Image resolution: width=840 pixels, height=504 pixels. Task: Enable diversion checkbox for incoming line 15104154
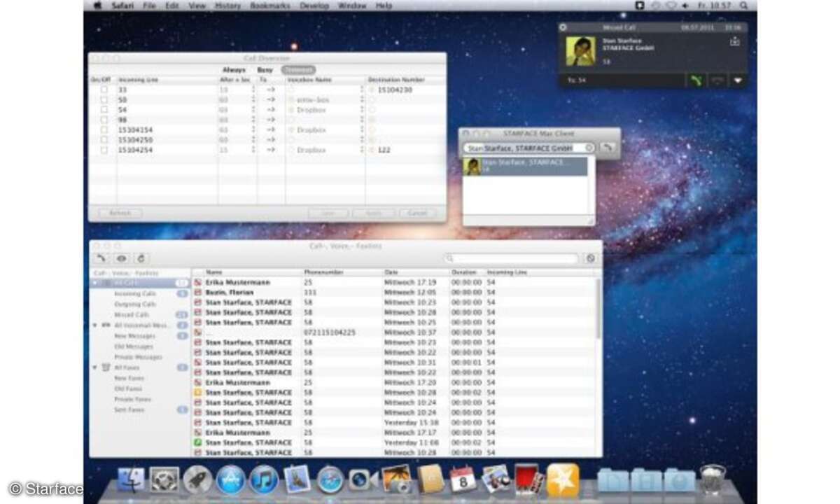104,130
